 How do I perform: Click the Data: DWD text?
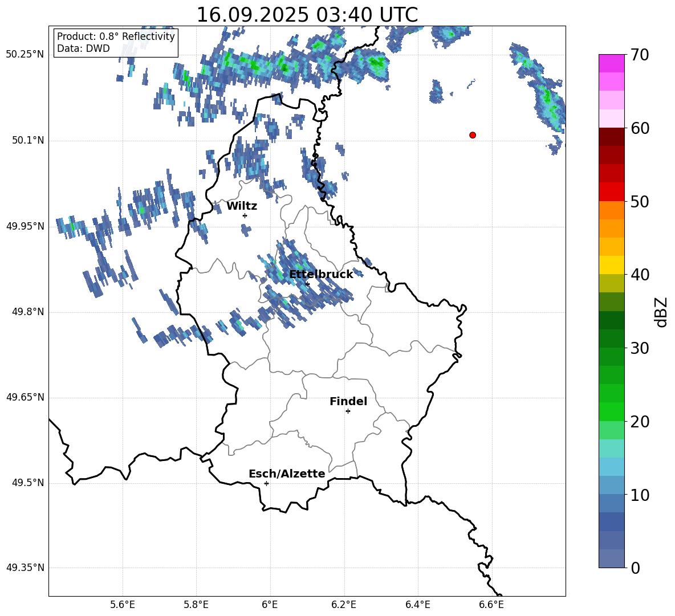(x=83, y=48)
